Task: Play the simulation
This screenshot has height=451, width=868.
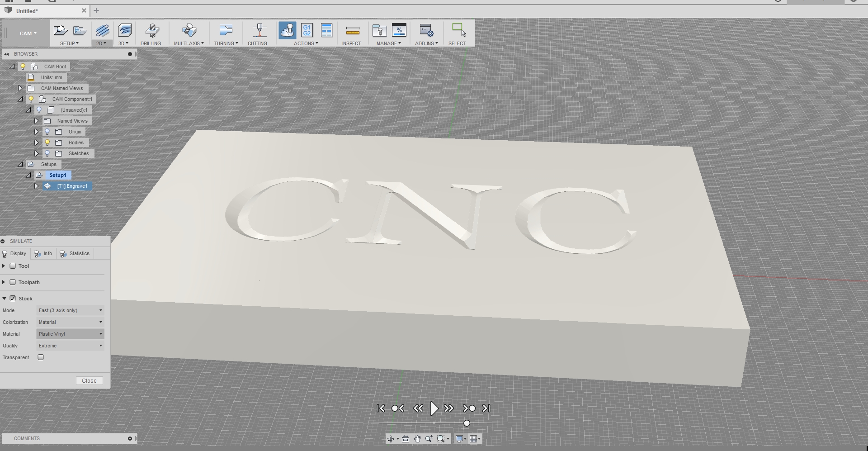Action: tap(434, 408)
